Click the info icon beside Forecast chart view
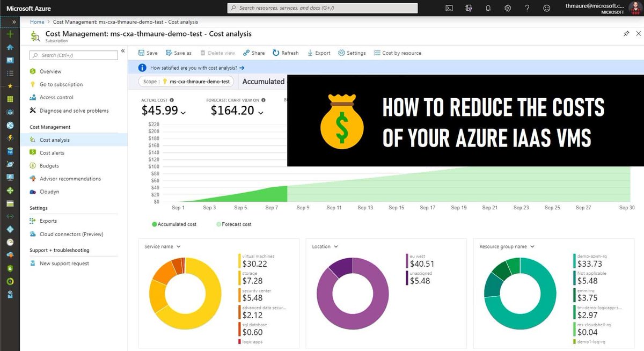644x351 pixels. point(263,100)
